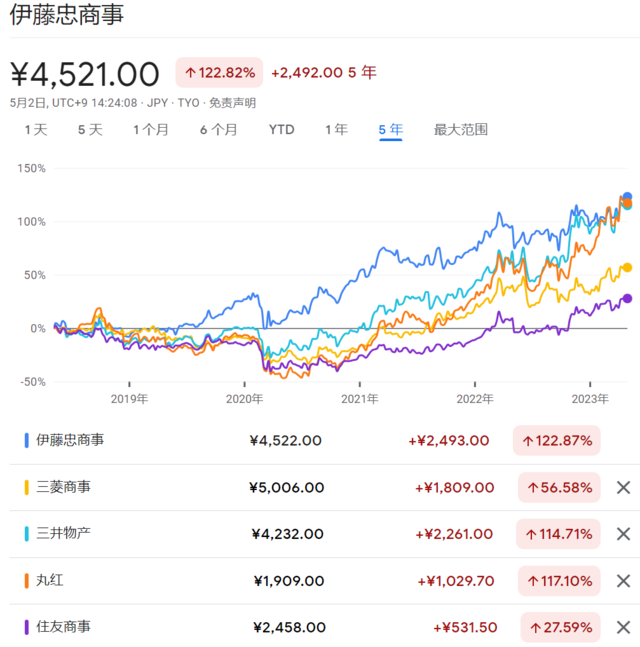
Task: Click blue endpoint dot on chart line
Action: pos(627,197)
